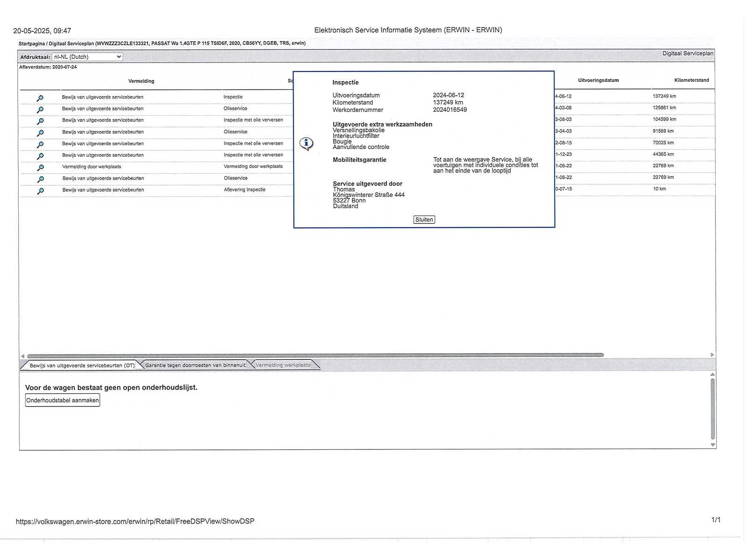Click the horizontal scrollbar thumb

pos(316,355)
